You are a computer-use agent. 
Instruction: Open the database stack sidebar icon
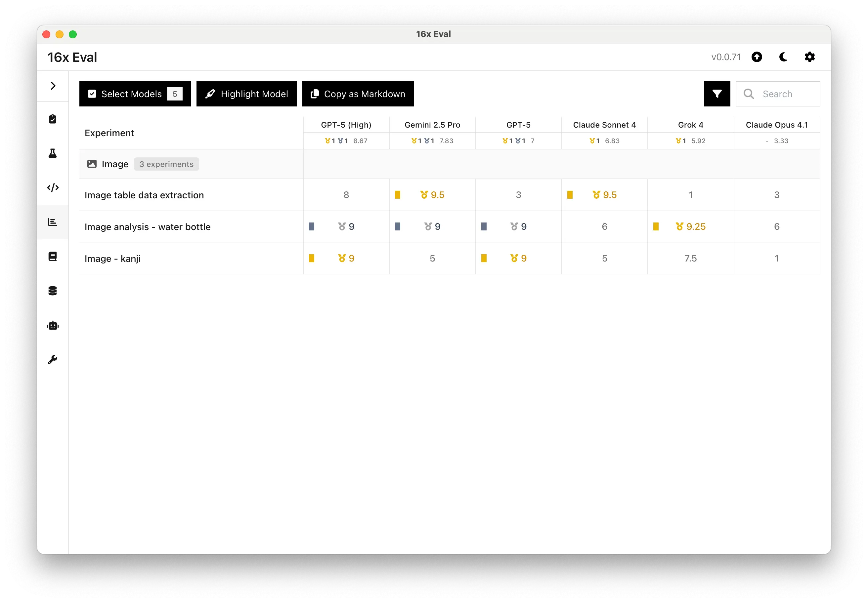tap(53, 291)
